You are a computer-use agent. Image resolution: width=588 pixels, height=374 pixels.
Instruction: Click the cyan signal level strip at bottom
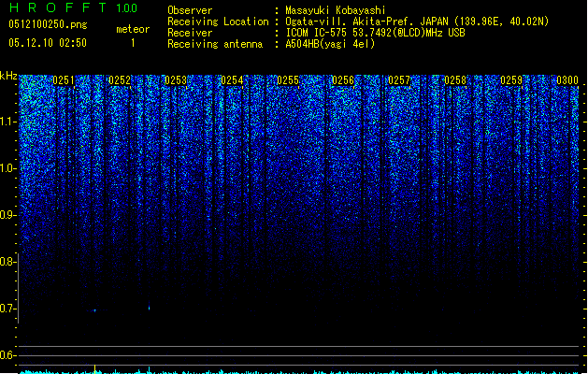pos(300,372)
